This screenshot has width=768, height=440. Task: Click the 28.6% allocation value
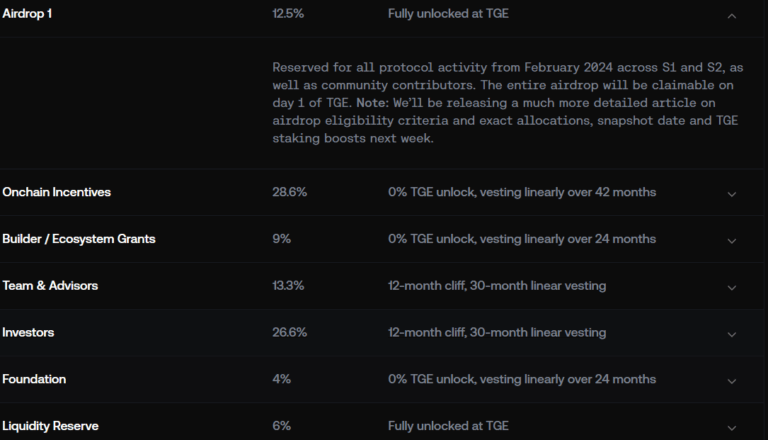coord(288,192)
